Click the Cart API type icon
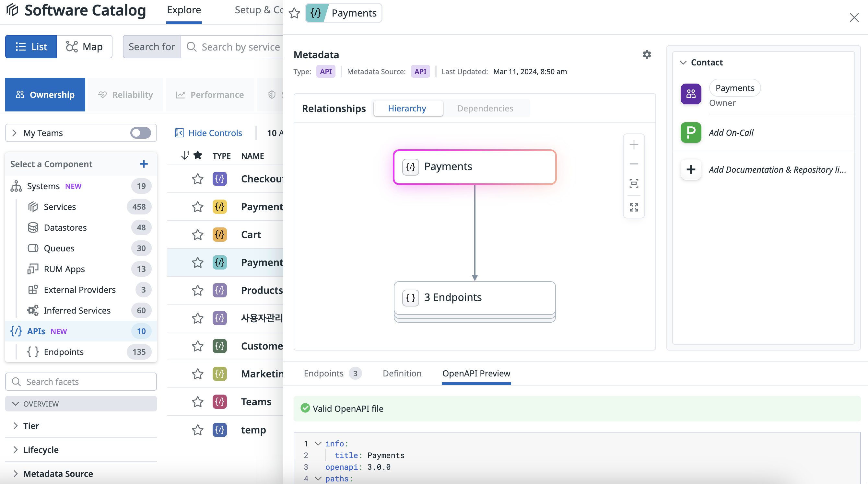 (220, 235)
